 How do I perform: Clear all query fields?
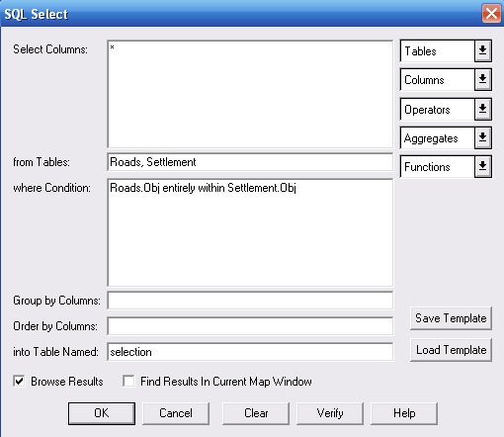tap(256, 413)
